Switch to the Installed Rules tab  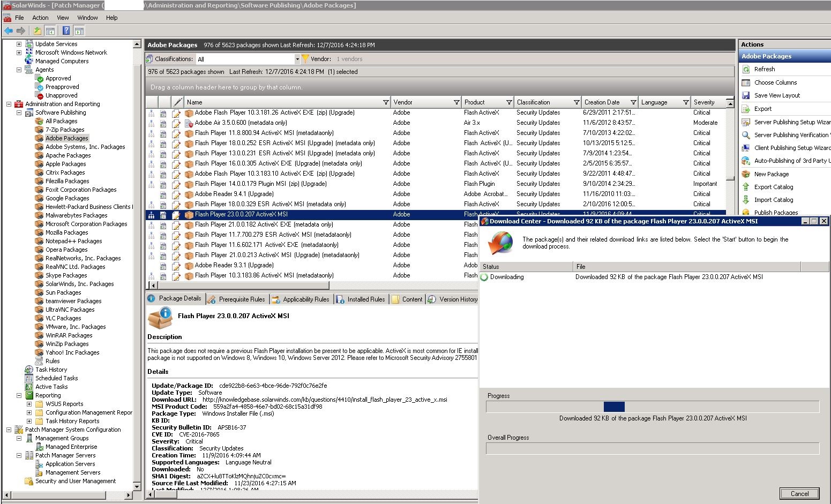(x=361, y=299)
